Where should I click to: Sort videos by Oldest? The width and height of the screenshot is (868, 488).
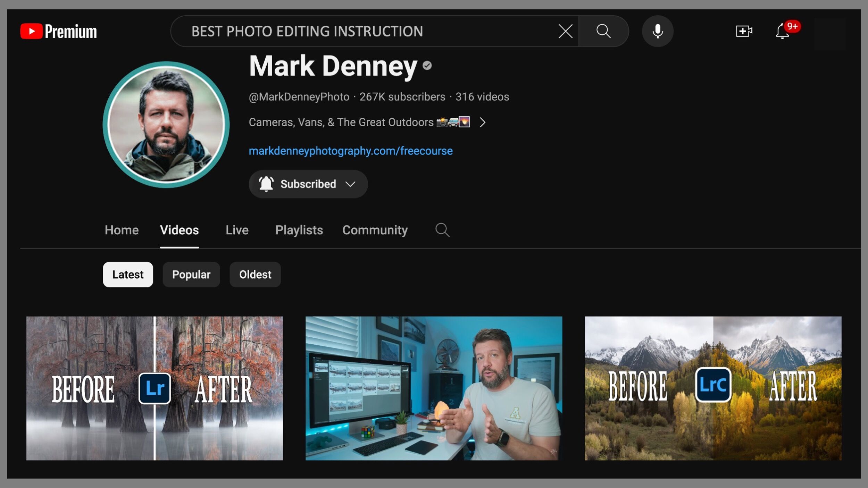click(255, 275)
